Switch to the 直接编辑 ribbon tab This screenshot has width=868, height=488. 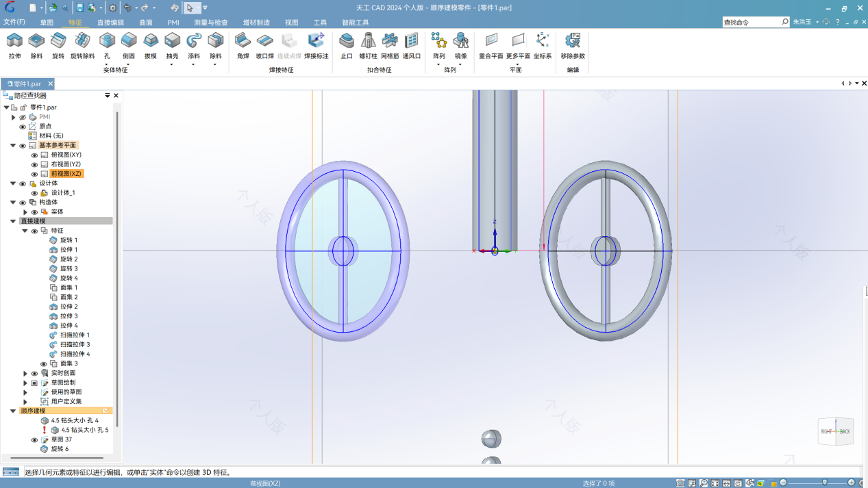(110, 23)
